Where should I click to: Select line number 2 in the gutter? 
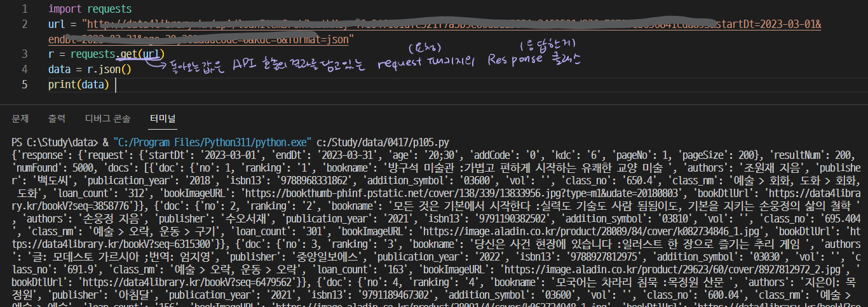tap(24, 24)
